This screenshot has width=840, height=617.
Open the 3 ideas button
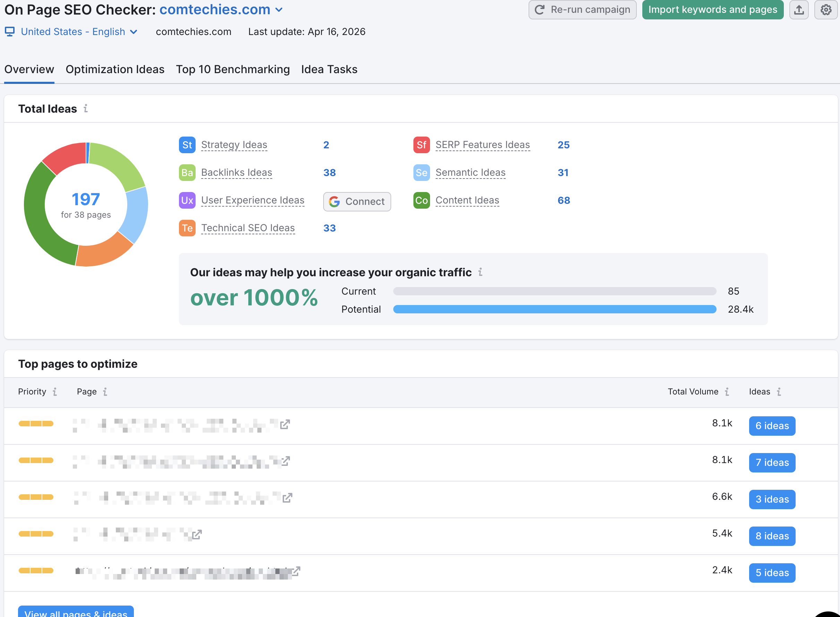772,499
